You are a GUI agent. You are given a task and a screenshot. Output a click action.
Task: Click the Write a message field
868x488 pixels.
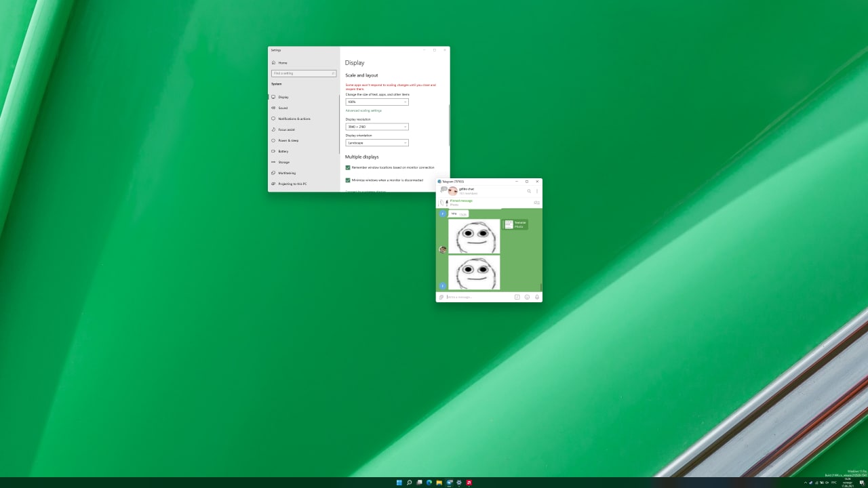(478, 297)
